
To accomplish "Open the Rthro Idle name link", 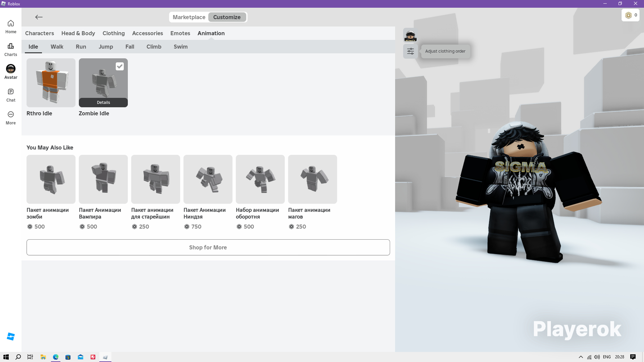I will (x=39, y=113).
